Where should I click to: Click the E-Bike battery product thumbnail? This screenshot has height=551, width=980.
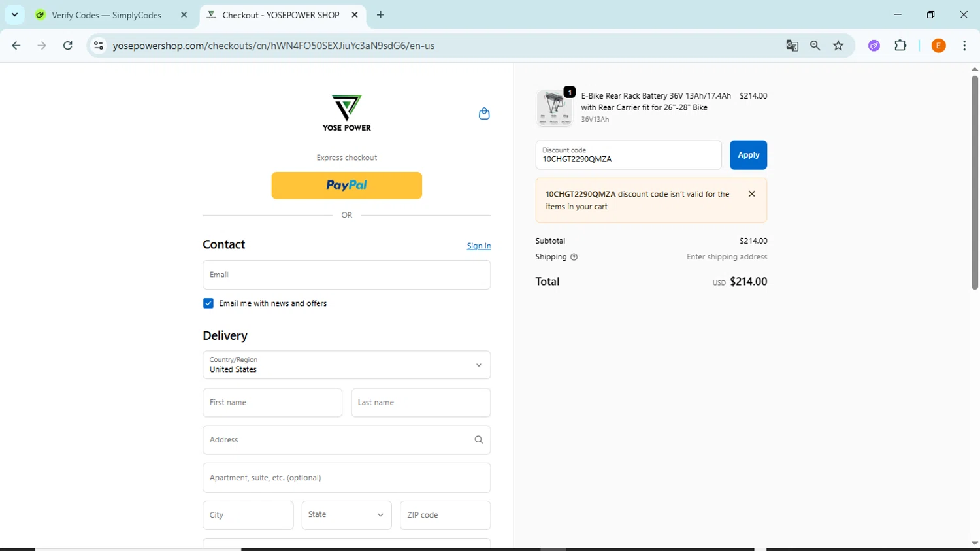(x=554, y=107)
